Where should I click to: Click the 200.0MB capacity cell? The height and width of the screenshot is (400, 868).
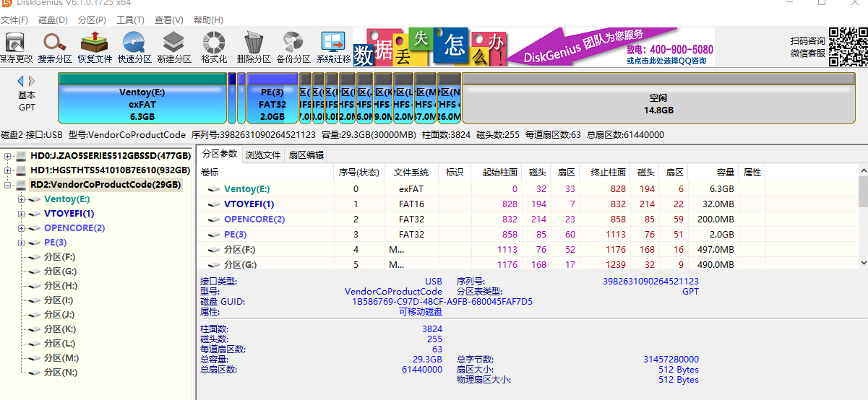tap(716, 219)
